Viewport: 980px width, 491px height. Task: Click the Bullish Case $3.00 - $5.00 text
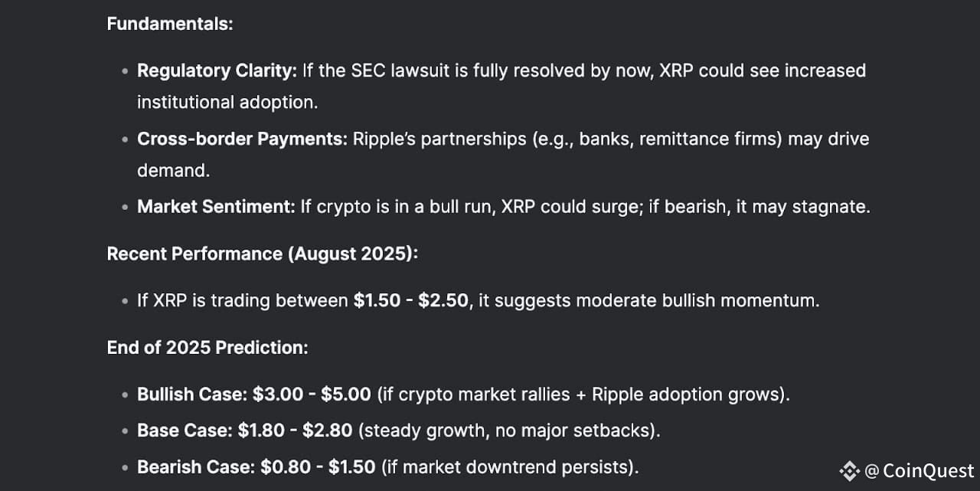pos(254,394)
